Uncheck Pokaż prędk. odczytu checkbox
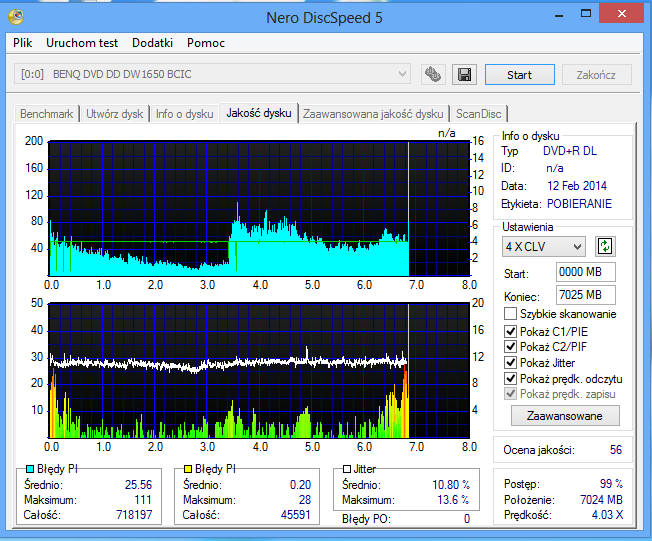This screenshot has width=652, height=541. pyautogui.click(x=510, y=379)
